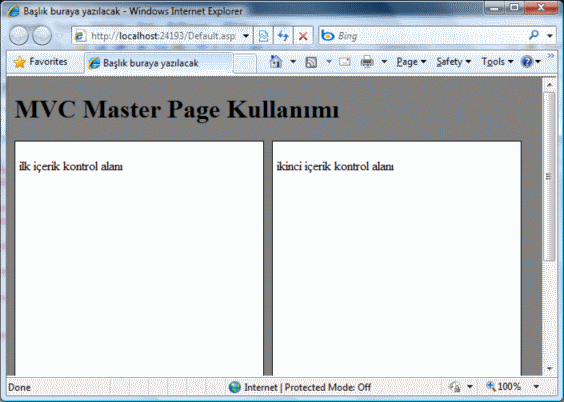
Task: Click the Bing search magnifier icon
Action: (534, 35)
